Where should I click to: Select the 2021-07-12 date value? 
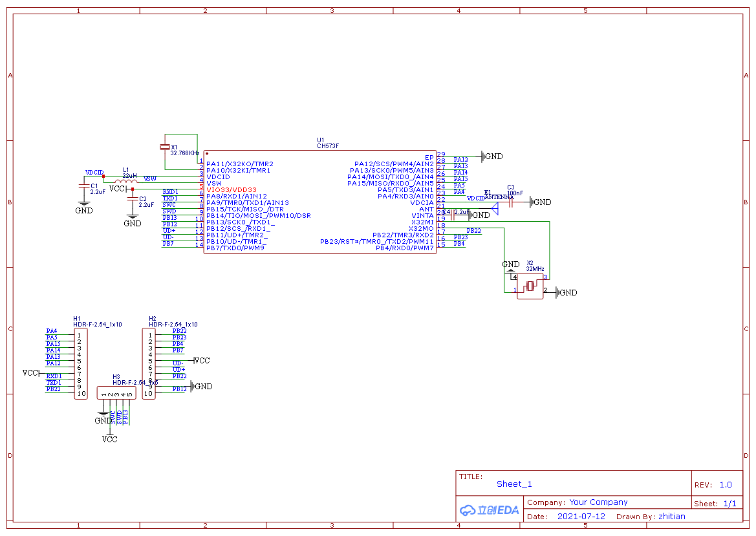pos(581,517)
